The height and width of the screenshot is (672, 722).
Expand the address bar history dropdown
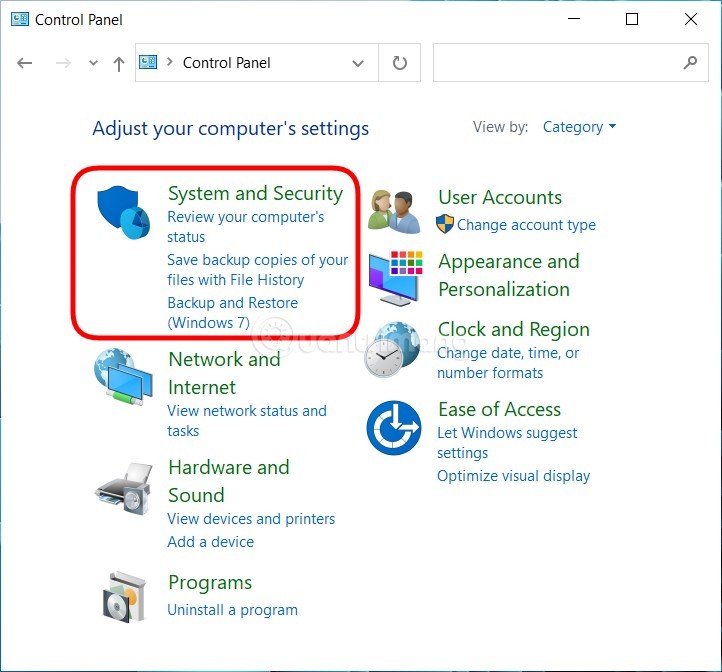click(358, 63)
